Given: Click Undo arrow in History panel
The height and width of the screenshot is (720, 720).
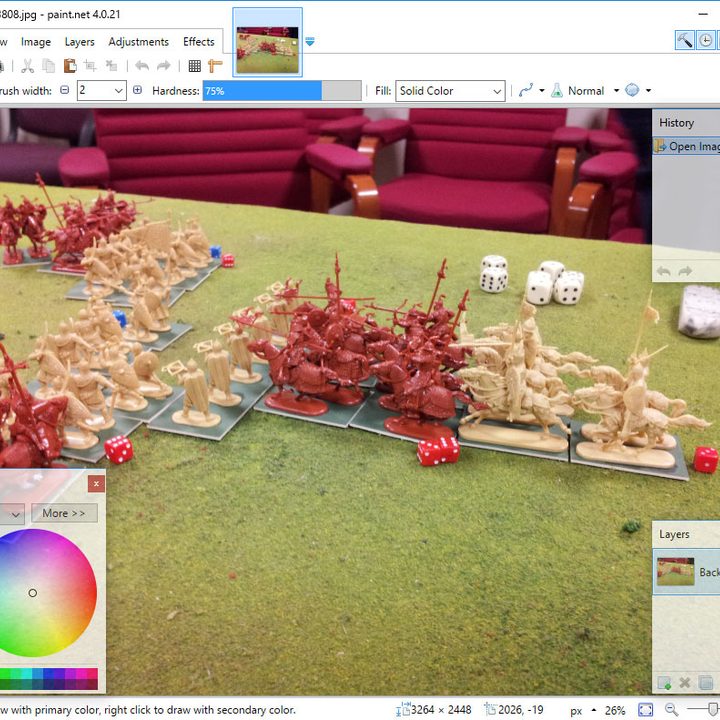Looking at the screenshot, I should click(664, 271).
